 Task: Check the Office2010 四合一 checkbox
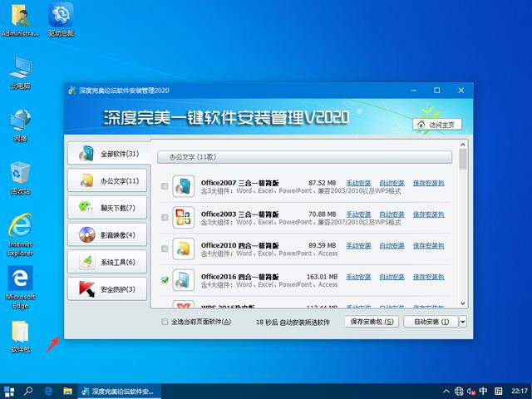tap(165, 249)
